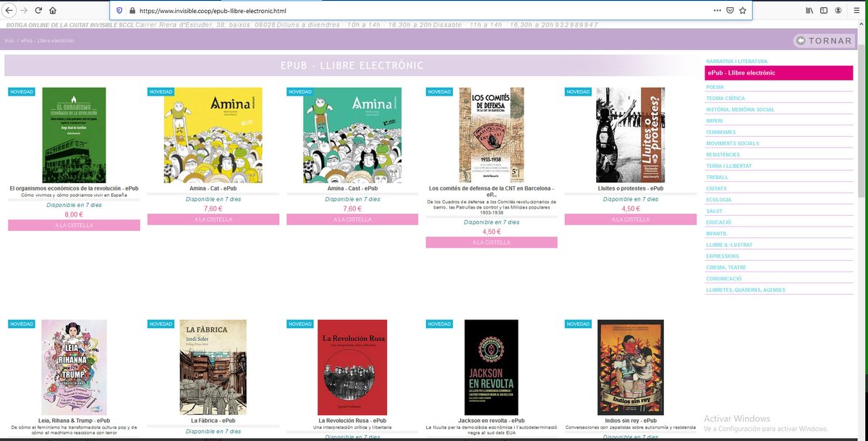The width and height of the screenshot is (868, 441).
Task: Open the Ciutats category
Action: point(716,188)
